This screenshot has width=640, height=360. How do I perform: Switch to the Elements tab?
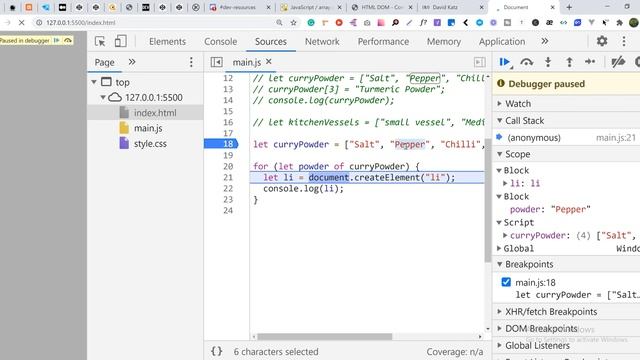click(x=167, y=41)
